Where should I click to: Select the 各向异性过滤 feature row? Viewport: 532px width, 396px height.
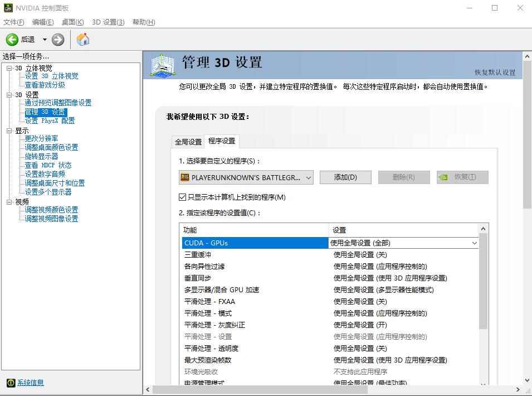click(x=330, y=267)
